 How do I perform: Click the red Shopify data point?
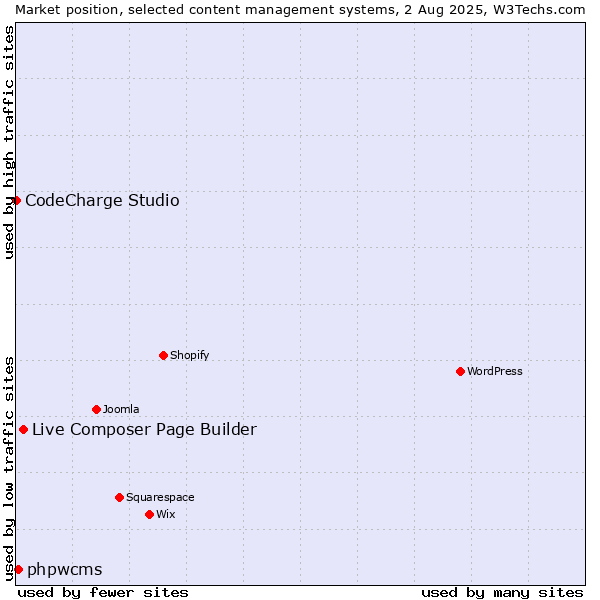(x=163, y=355)
